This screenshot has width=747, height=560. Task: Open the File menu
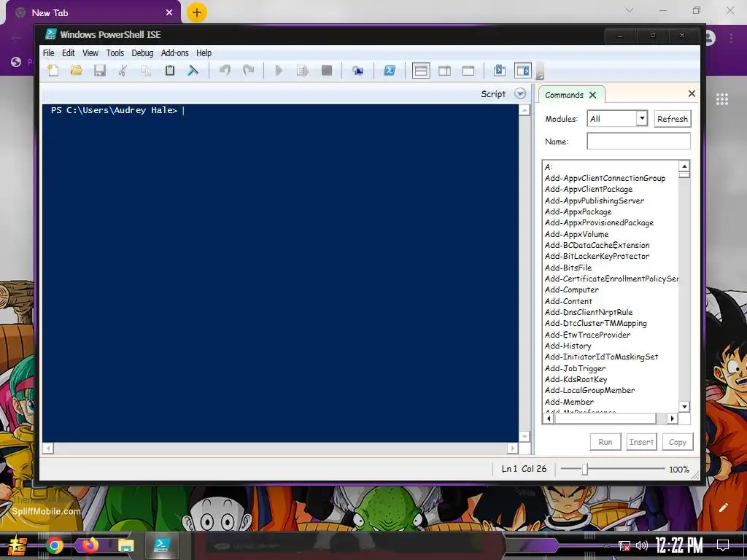click(49, 52)
